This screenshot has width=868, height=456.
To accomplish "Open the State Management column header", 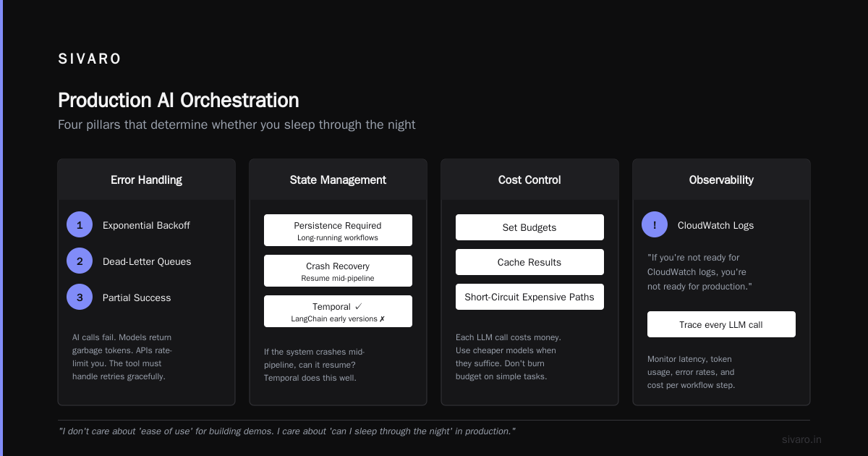I will (338, 180).
